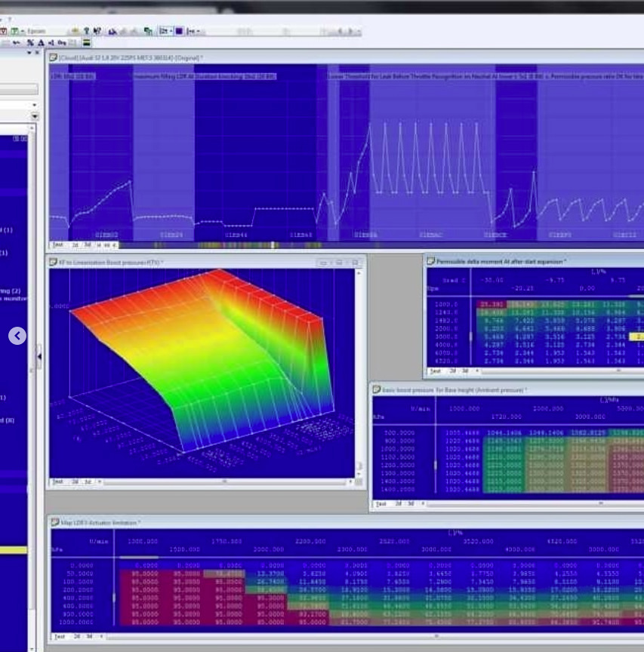644x652 pixels.
Task: Click the circular back arrow on the left panel
Action: pyautogui.click(x=17, y=336)
